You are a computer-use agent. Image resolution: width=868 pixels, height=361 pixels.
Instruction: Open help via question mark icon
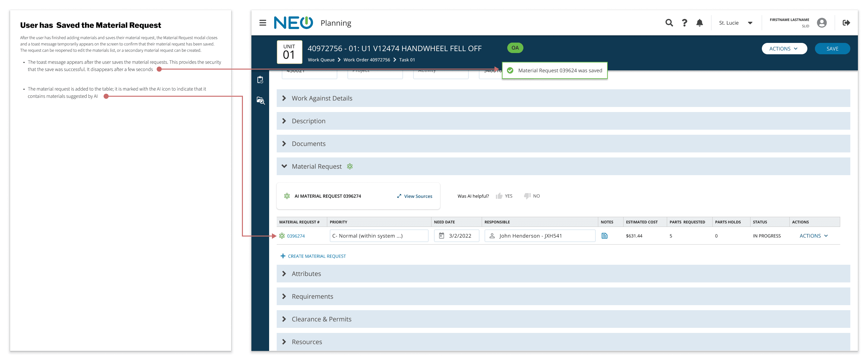tap(684, 23)
